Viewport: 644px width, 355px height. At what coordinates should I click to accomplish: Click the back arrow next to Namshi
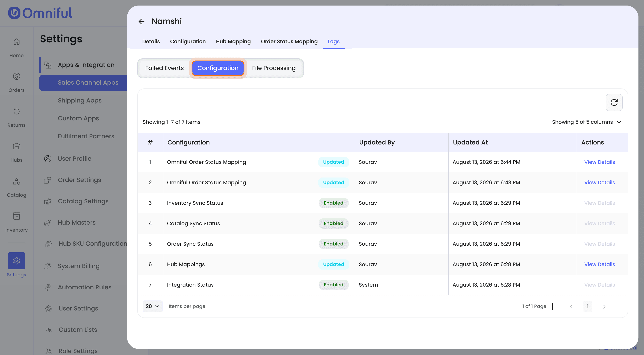click(142, 22)
